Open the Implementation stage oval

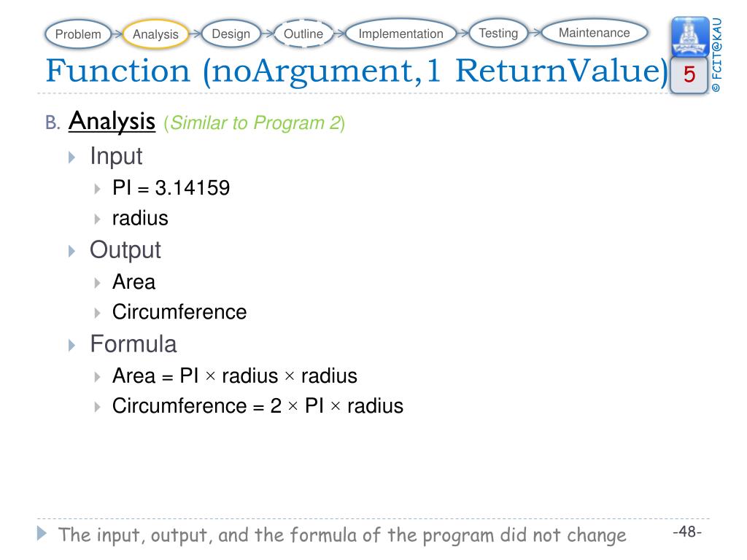[x=400, y=34]
